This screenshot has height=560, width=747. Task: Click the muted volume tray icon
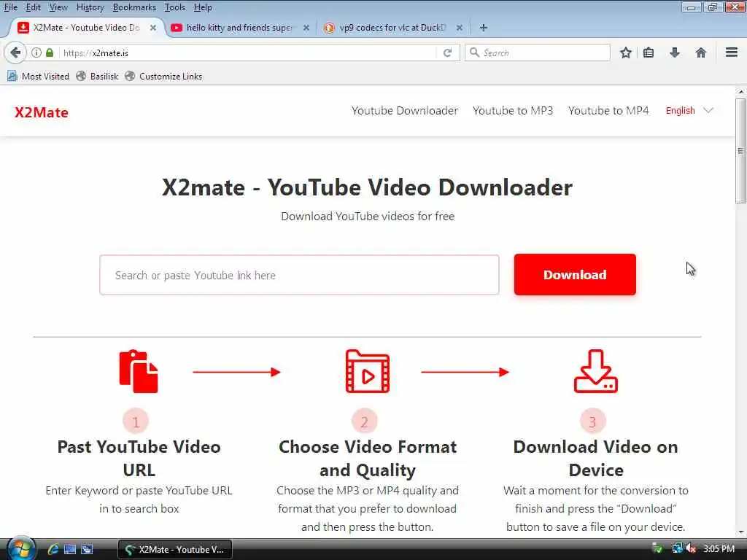[692, 549]
